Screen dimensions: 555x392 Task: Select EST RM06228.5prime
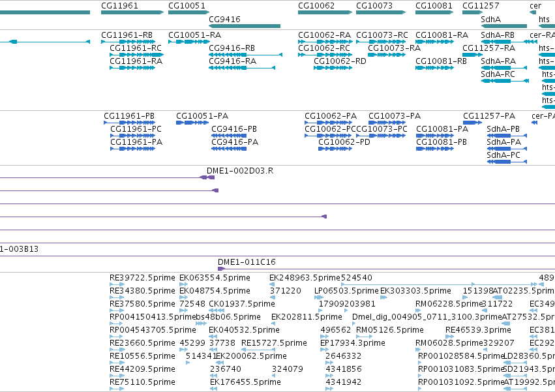pyautogui.click(x=418, y=310)
